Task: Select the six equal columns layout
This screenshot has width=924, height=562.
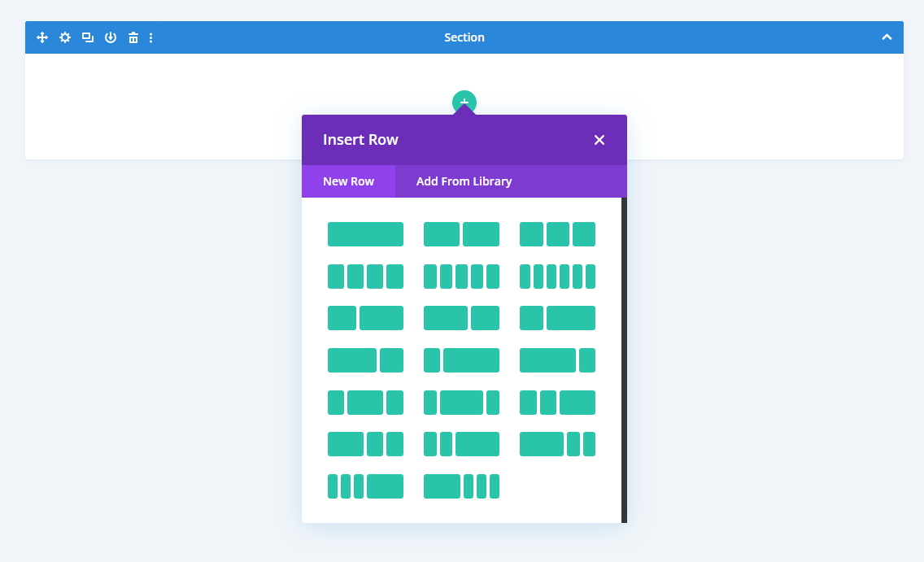Action: coord(557,277)
